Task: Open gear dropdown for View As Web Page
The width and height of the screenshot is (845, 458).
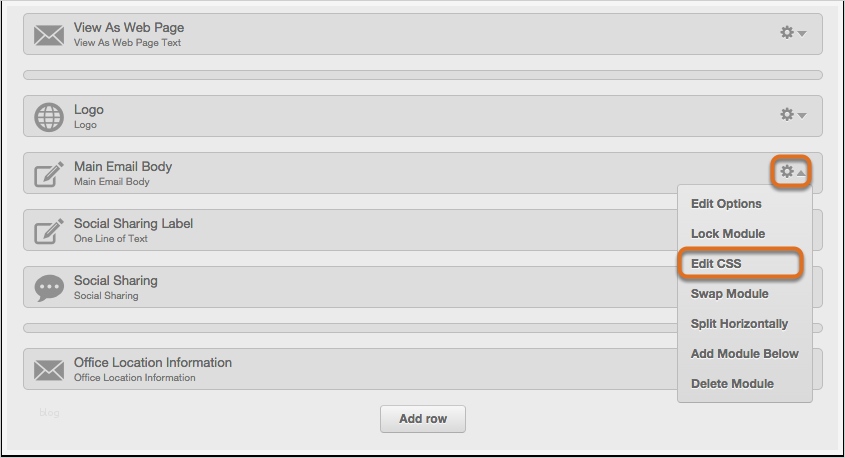Action: [x=792, y=33]
